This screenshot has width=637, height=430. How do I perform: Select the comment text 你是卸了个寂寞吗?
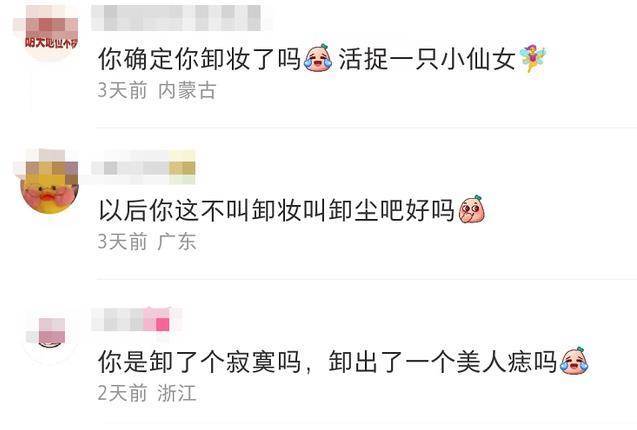199,362
